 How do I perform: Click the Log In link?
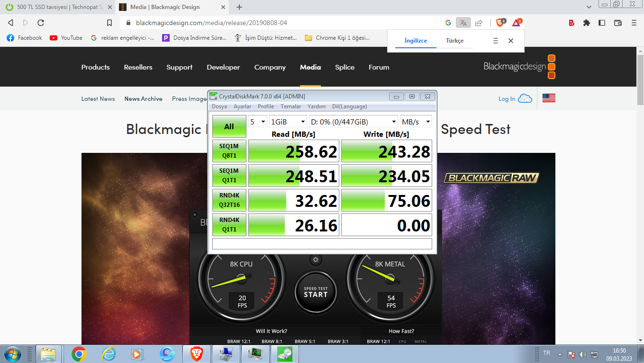[507, 99]
